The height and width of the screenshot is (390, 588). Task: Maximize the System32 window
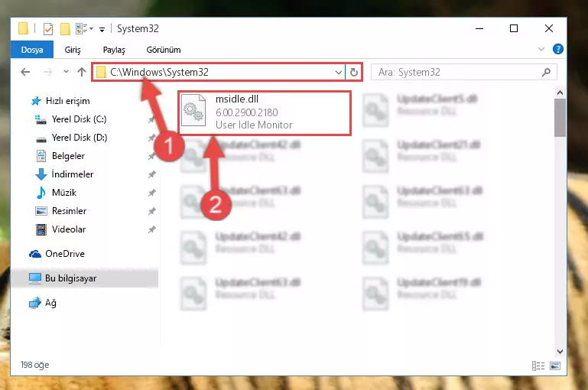[x=514, y=28]
